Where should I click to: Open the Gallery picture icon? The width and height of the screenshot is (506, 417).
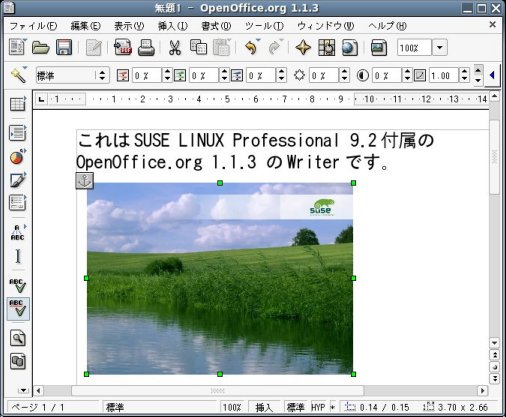379,47
